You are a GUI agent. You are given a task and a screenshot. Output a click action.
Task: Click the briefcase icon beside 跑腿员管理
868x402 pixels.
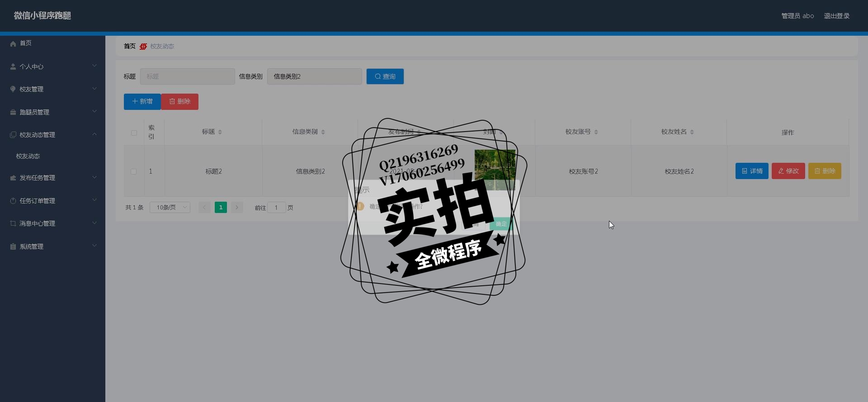click(x=13, y=112)
